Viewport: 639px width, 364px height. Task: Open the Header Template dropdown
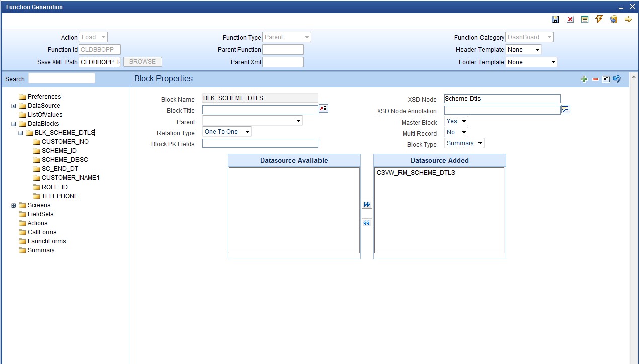point(524,50)
